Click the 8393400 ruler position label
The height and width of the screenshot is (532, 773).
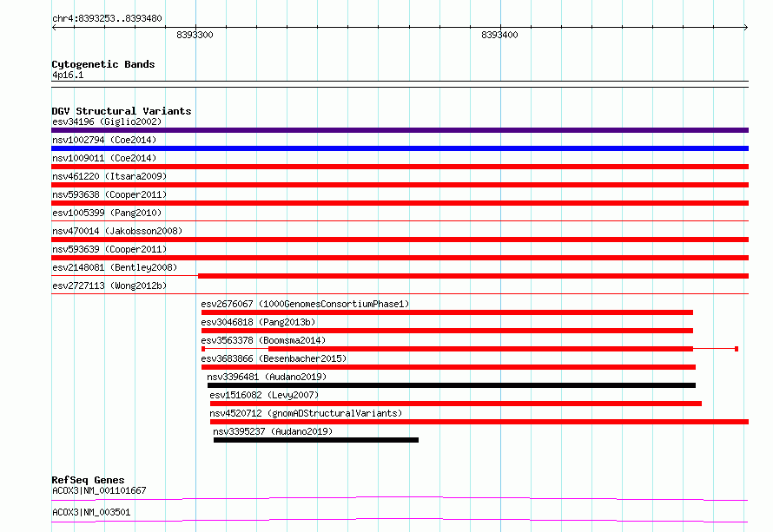coord(499,35)
